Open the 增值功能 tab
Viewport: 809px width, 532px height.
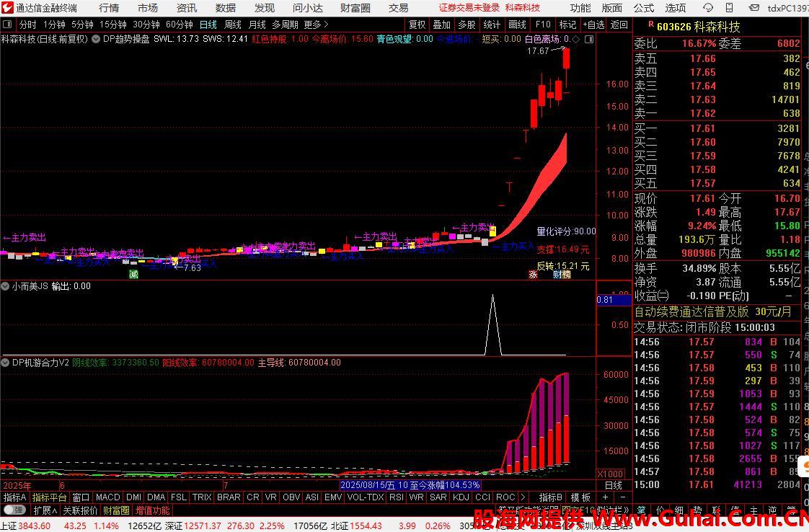(152, 510)
